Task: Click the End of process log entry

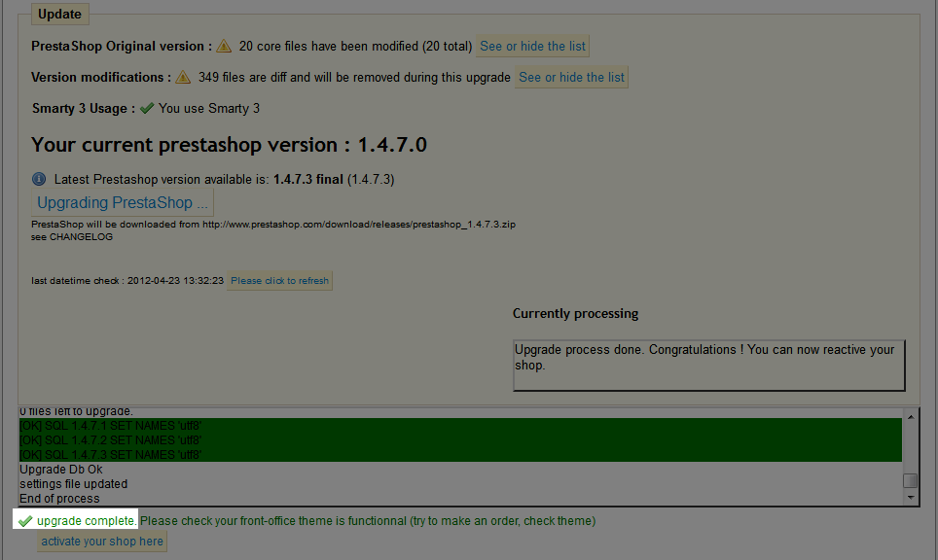Action: [59, 499]
